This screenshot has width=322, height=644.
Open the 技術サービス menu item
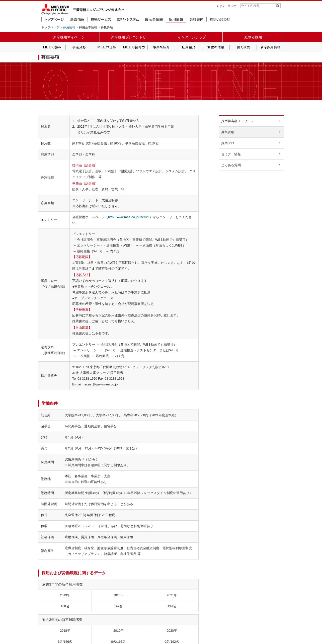pos(101,19)
